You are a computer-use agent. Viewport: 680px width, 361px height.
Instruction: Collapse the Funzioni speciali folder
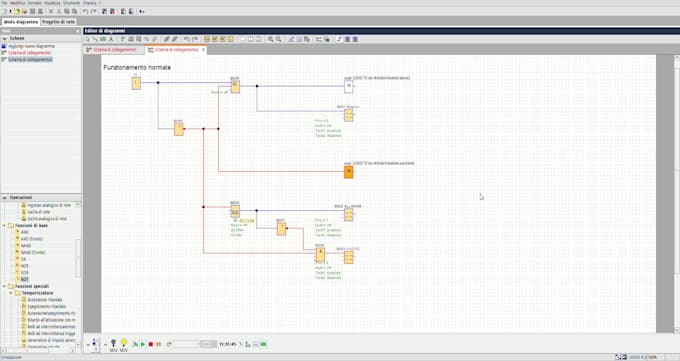[4, 286]
